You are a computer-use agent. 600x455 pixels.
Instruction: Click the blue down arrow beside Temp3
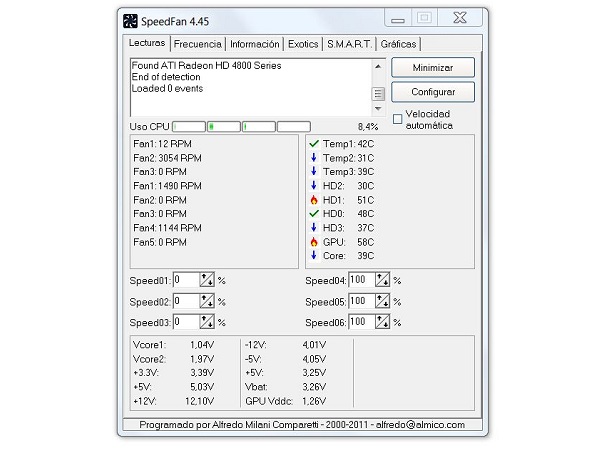(x=314, y=171)
